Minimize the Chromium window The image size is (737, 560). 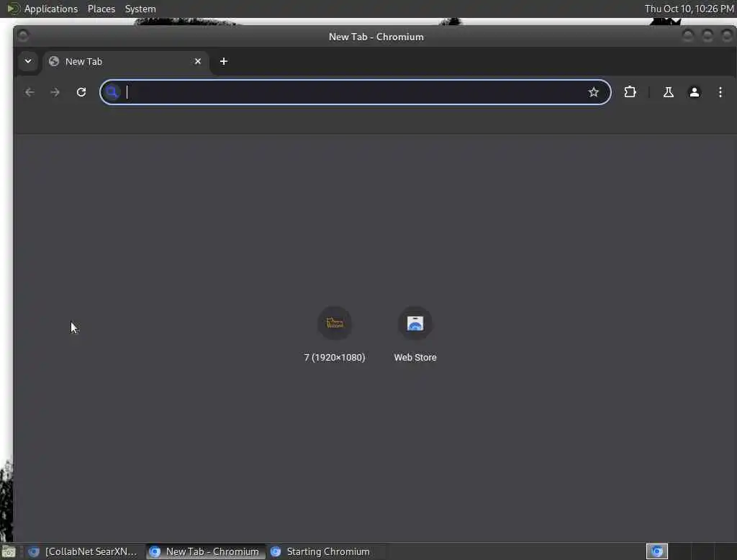(688, 36)
